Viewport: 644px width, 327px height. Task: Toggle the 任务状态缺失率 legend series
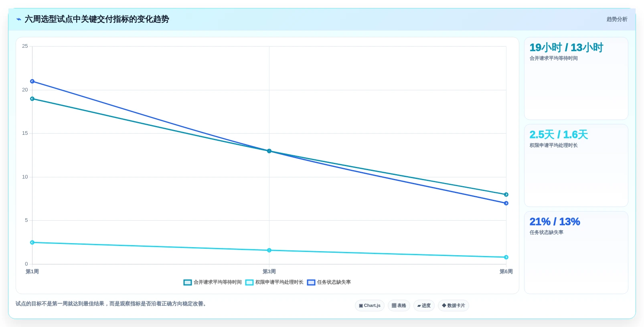[329, 282]
